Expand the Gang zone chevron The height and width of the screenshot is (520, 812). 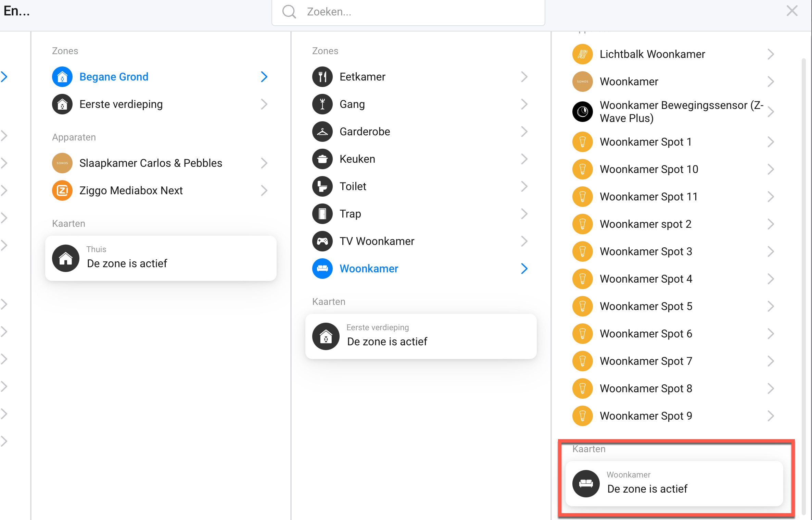[x=524, y=104]
